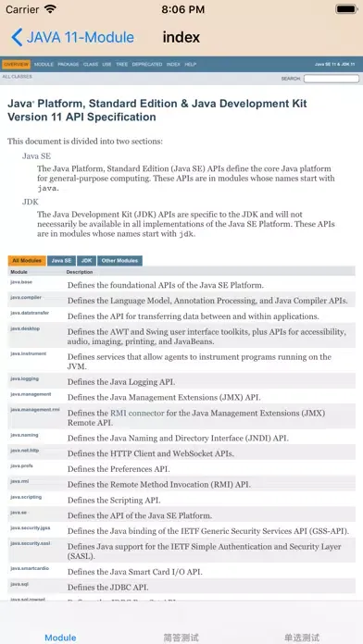Open the java.se module link
Screen dimensions: 363x644
click(19, 513)
